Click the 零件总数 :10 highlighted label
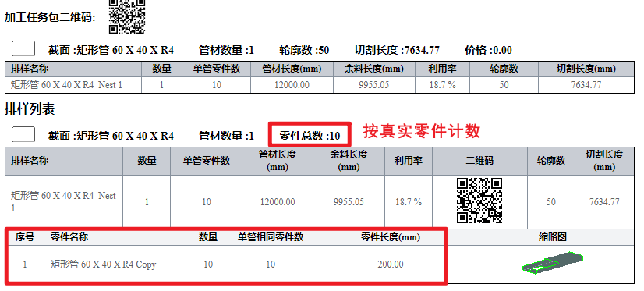Screen dimensions: 644x291 point(310,135)
